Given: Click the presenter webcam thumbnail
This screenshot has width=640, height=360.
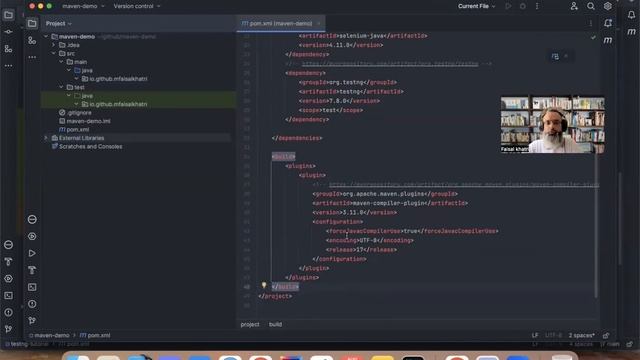Looking at the screenshot, I should [x=552, y=124].
